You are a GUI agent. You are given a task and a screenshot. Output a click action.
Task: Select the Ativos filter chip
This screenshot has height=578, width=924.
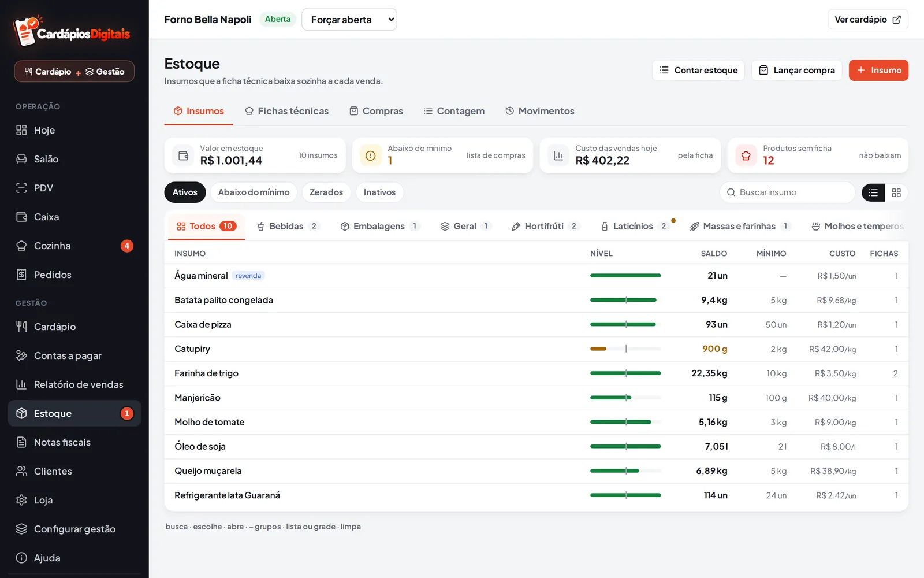point(185,192)
